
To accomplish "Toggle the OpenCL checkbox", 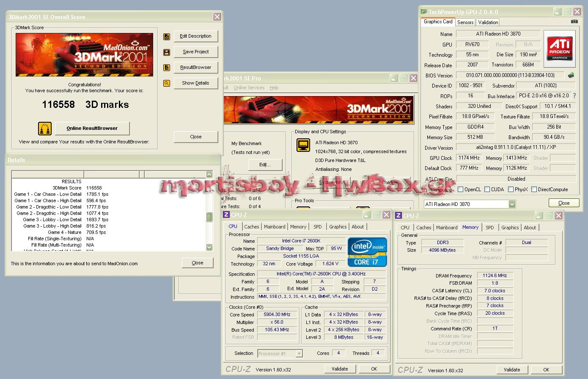I will pos(460,189).
